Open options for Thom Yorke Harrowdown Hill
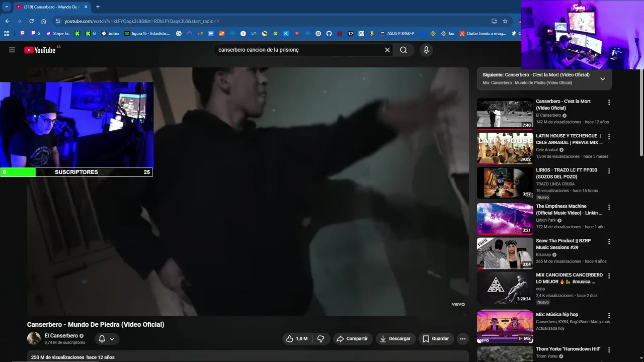The height and width of the screenshot is (362, 644). click(x=609, y=350)
